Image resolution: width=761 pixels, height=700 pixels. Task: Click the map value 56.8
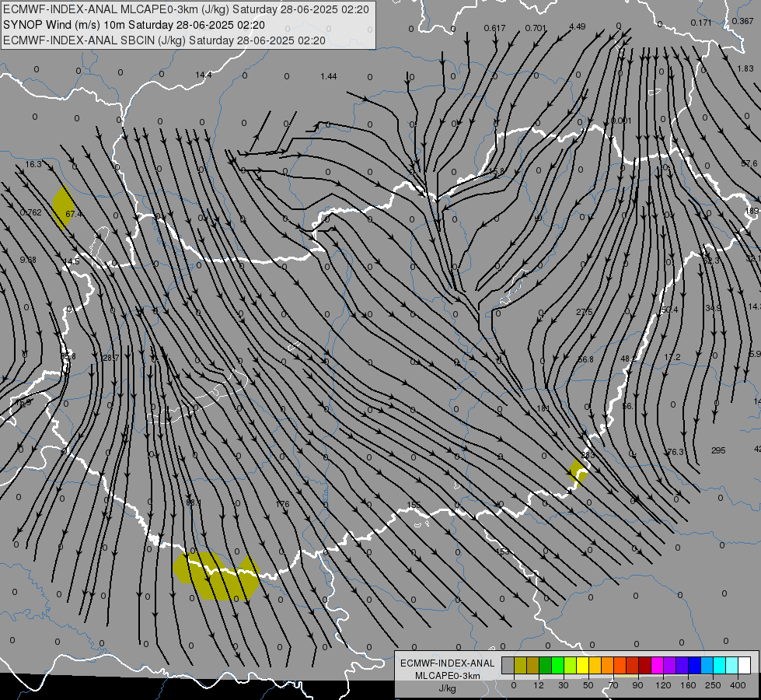(x=586, y=359)
